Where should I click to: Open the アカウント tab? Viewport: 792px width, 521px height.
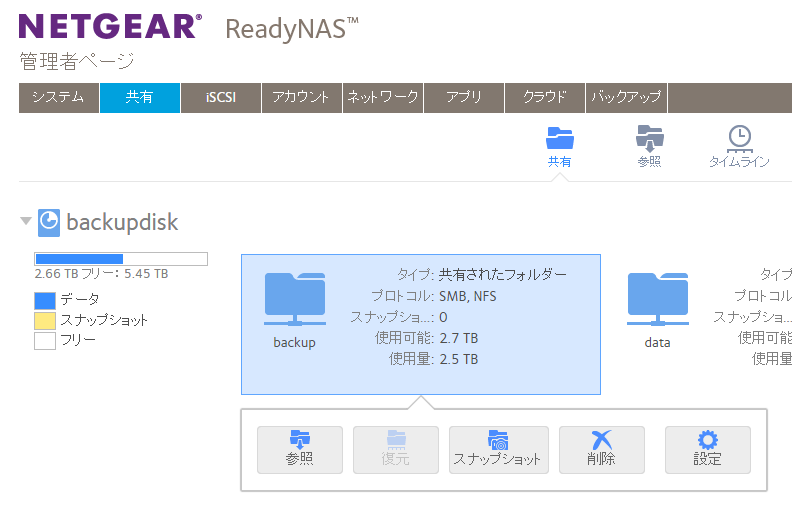click(x=302, y=98)
